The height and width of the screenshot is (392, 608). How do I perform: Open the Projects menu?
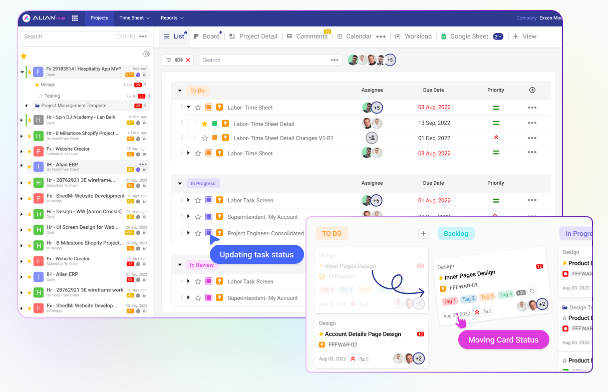click(99, 18)
